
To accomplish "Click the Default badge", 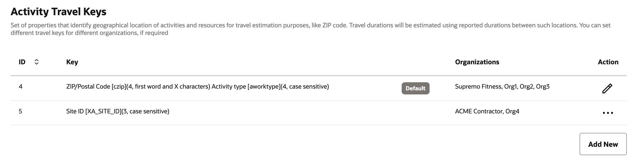I will 415,88.
